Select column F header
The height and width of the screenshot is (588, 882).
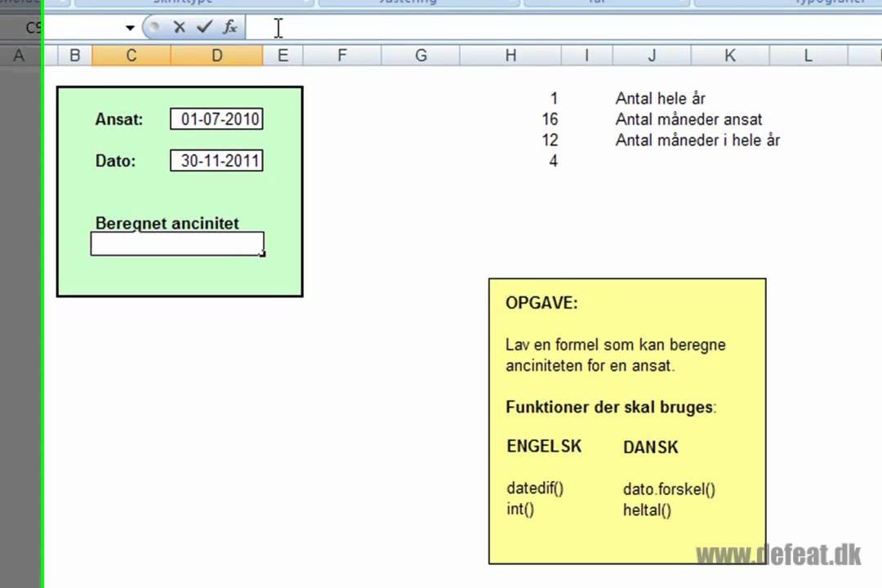tap(342, 56)
